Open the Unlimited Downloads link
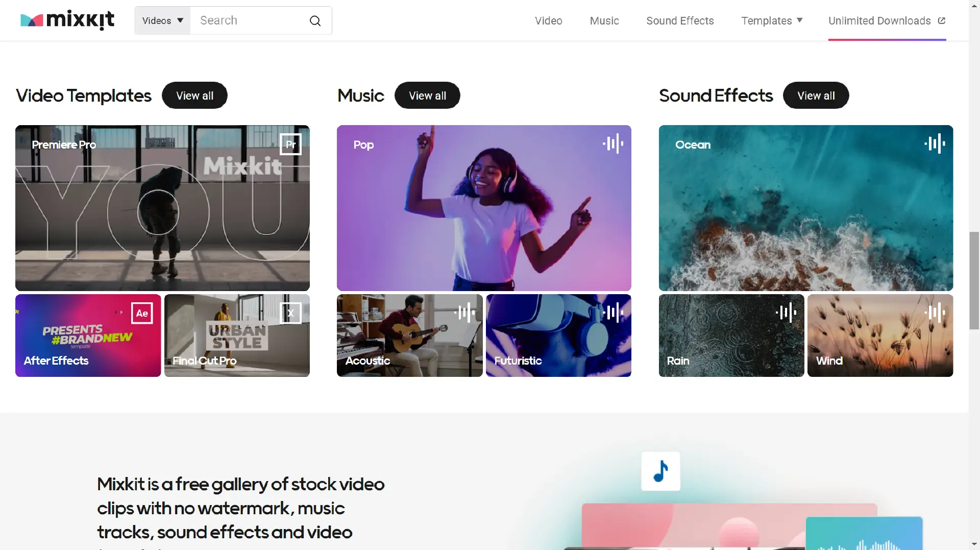This screenshot has height=550, width=980. (x=887, y=21)
